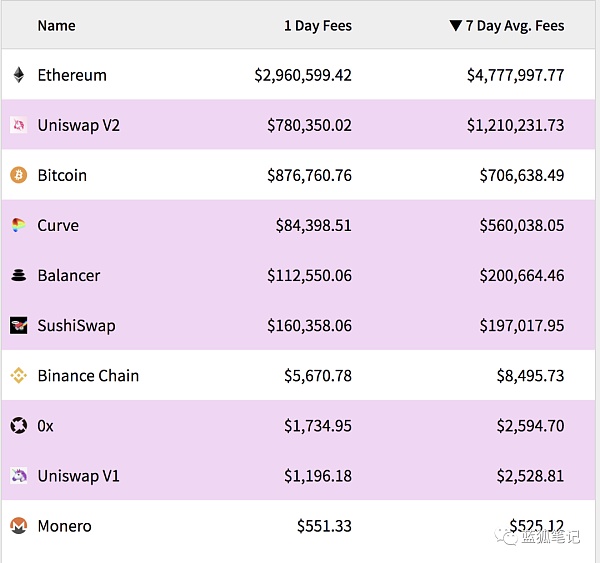Screen dimensions: 600x563
Task: Click the Uniswap V2 unicorn icon
Action: pyautogui.click(x=18, y=125)
